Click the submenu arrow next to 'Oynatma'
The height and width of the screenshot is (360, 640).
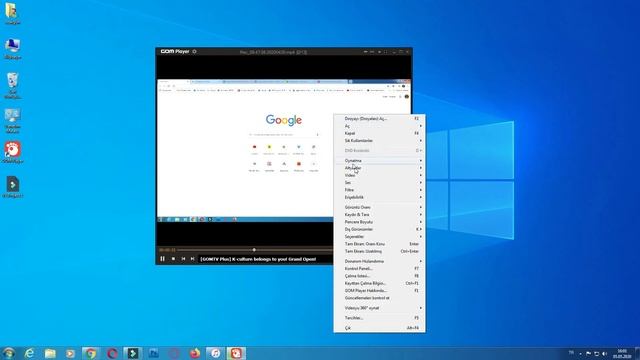(x=421, y=160)
